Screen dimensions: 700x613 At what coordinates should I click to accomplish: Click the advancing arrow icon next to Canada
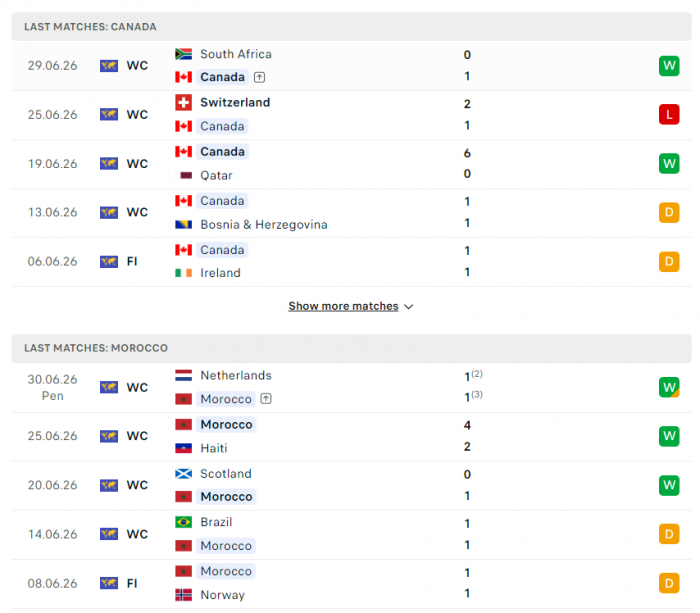[x=259, y=77]
